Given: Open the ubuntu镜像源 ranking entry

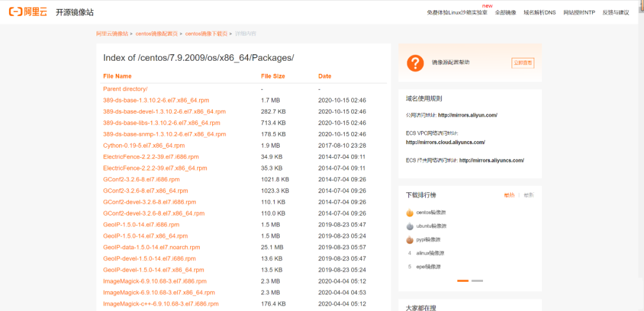Looking at the screenshot, I should pos(431,226).
